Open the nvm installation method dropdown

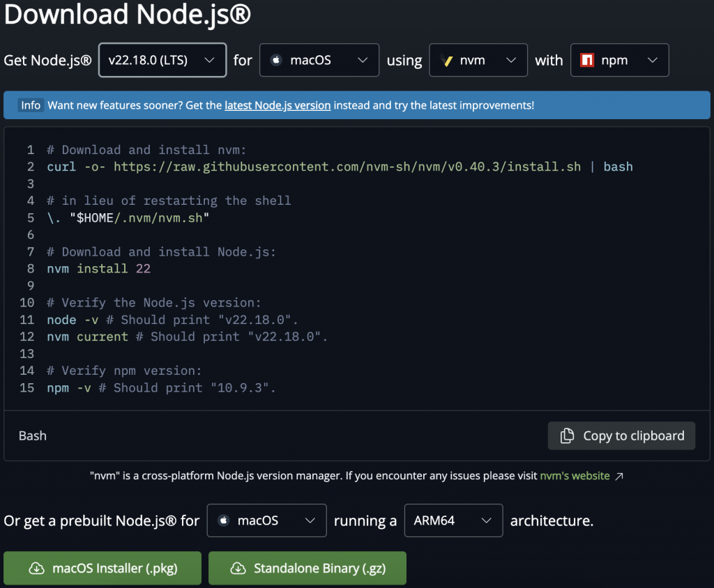pos(478,60)
